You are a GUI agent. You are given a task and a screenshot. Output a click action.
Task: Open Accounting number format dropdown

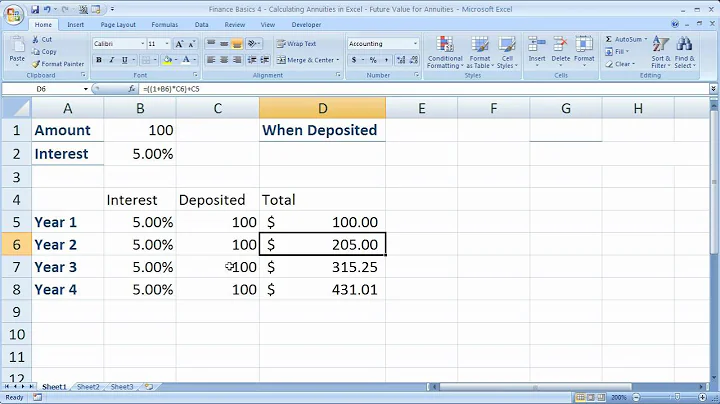[415, 44]
